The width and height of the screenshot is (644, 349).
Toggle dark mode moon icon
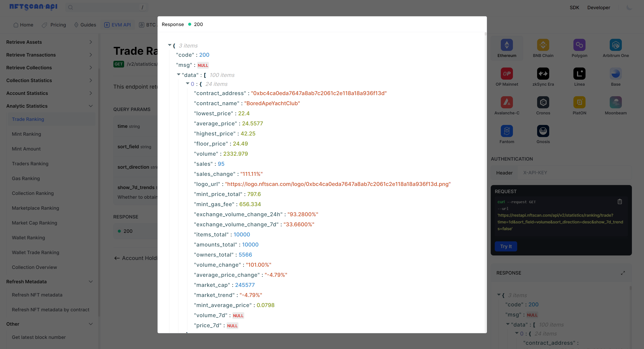click(629, 7)
